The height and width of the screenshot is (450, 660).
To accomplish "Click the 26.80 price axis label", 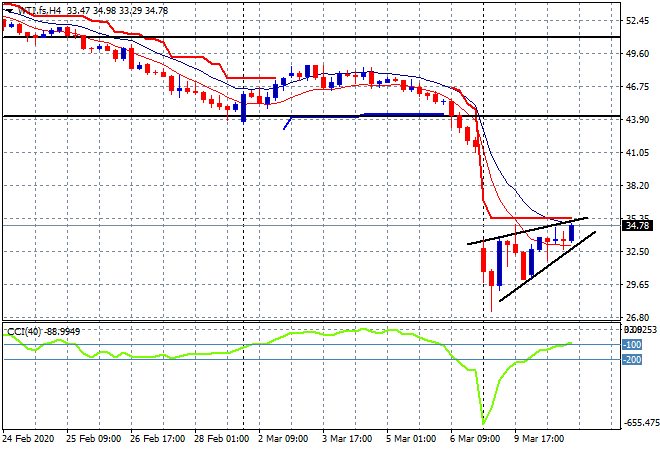I will (x=637, y=317).
